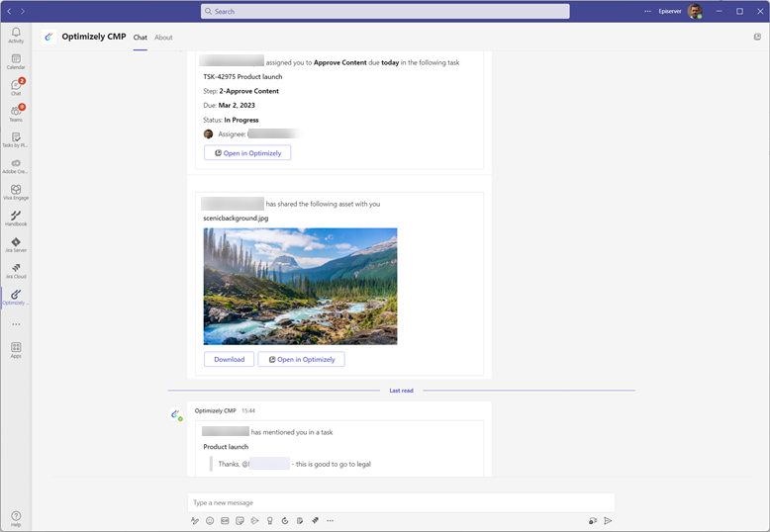Expand more messaging options ellipsis in compose bar
Screen dimensions: 770x532
pos(331,520)
